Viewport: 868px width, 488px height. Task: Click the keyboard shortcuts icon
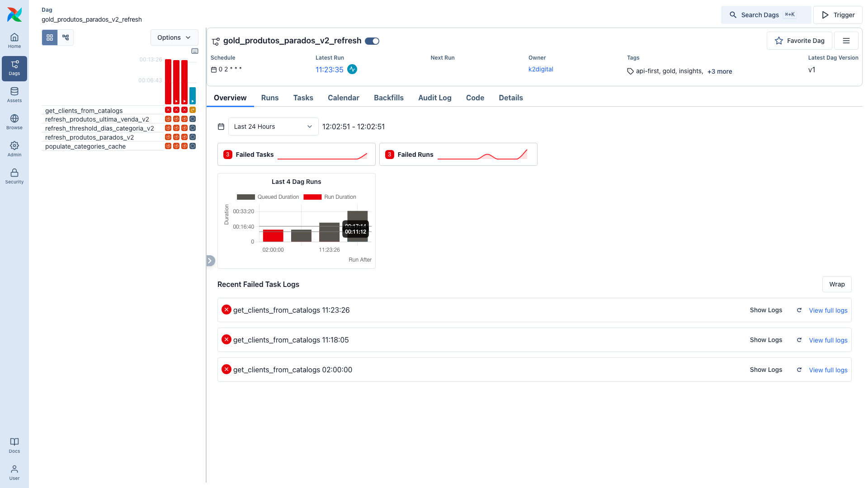(195, 51)
